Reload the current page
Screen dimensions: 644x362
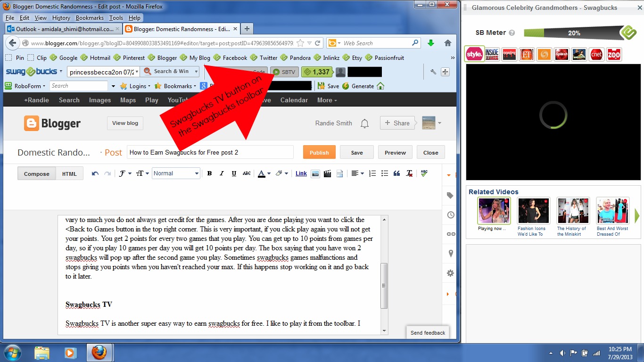[318, 43]
